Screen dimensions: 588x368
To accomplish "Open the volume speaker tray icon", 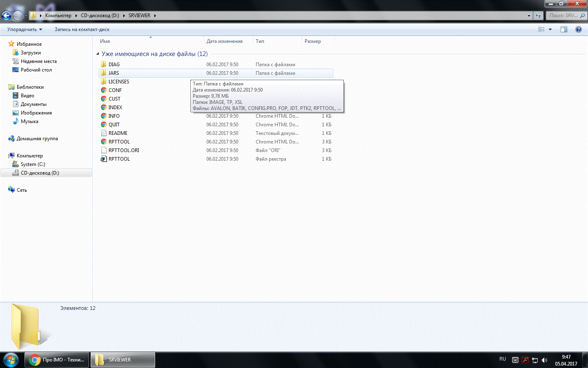I will (544, 360).
